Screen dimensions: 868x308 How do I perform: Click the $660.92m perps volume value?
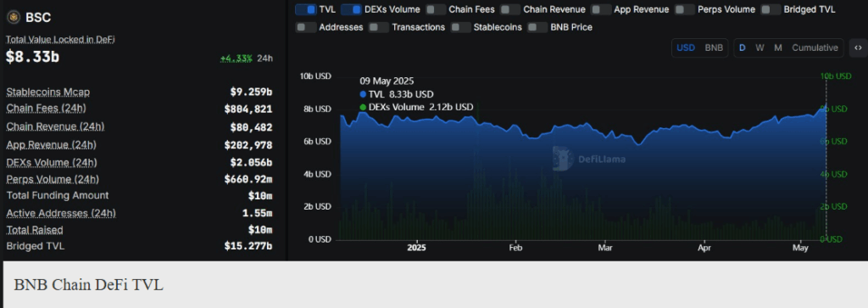(248, 180)
